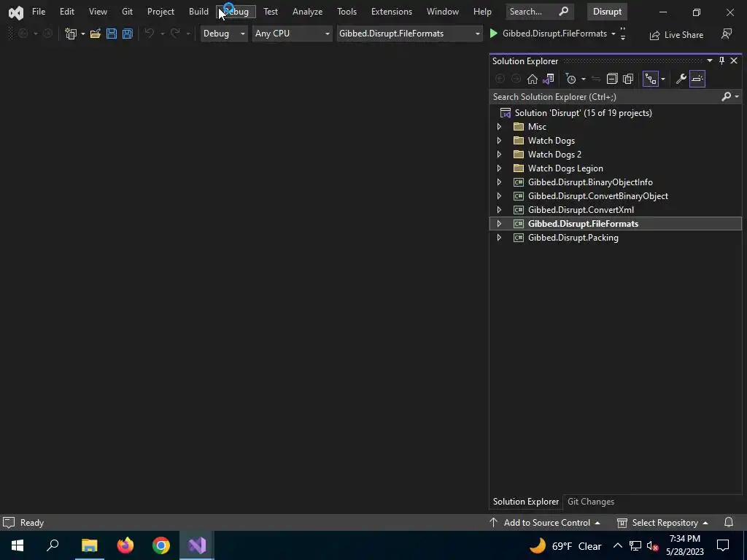Open Chrome from the taskbar
This screenshot has height=560, width=747.
161,545
